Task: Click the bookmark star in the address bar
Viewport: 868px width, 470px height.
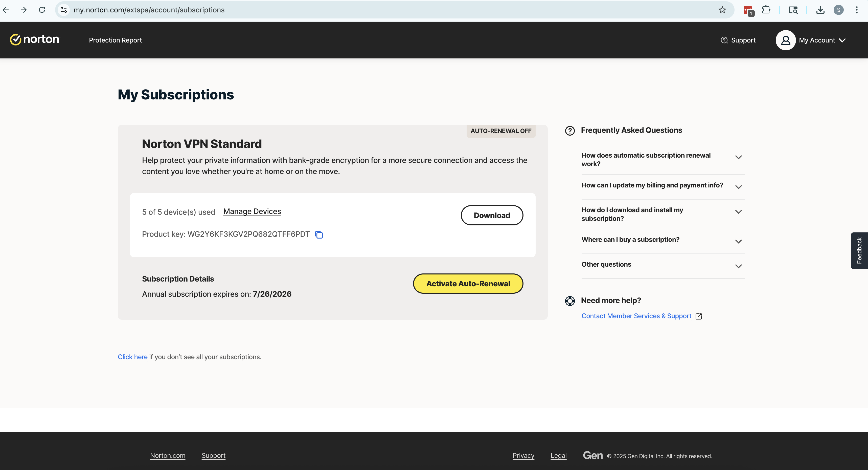Action: pos(722,10)
